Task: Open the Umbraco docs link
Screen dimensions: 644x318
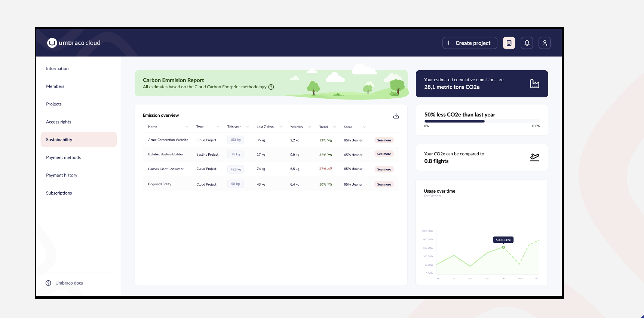Action: click(69, 283)
